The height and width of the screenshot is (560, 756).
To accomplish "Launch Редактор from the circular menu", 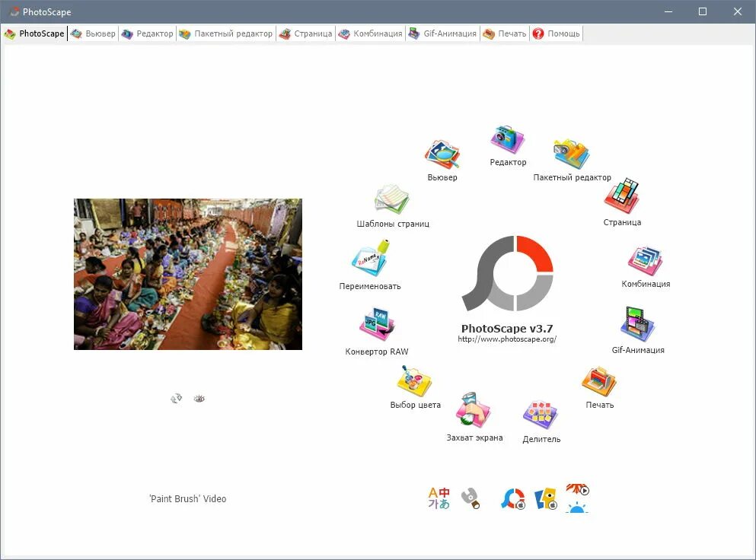I will [x=508, y=140].
